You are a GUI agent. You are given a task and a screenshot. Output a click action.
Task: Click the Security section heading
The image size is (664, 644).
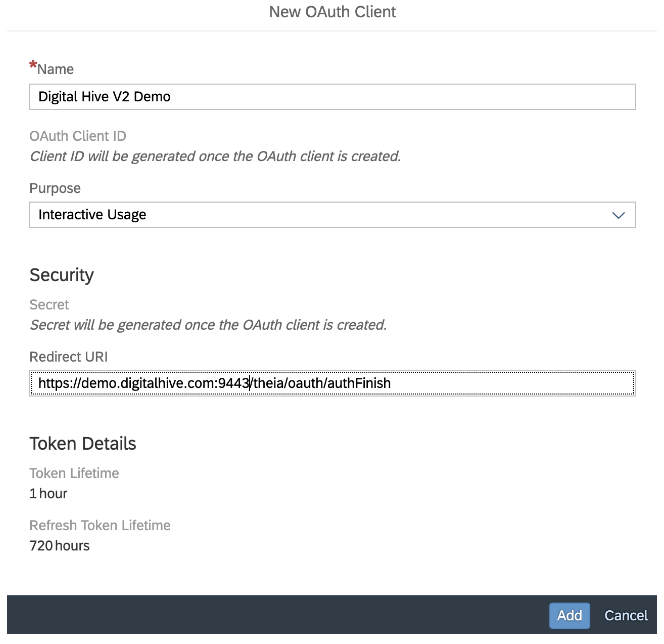pos(62,274)
